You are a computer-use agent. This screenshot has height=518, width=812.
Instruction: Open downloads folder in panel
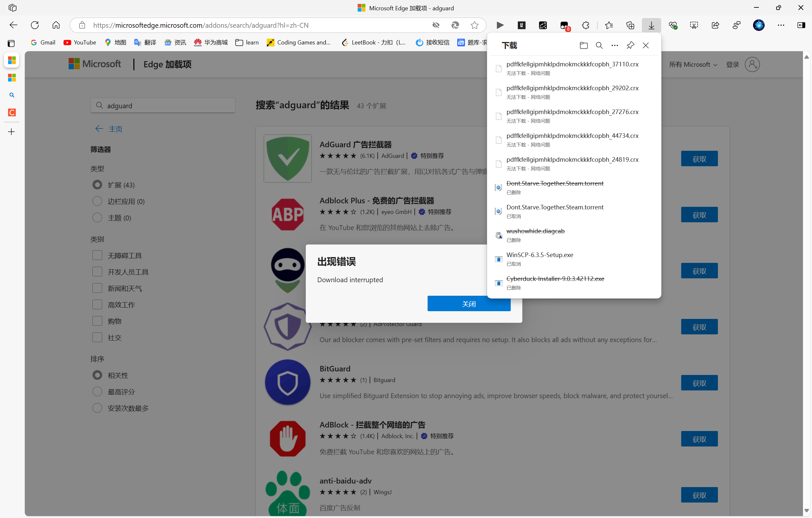584,45
